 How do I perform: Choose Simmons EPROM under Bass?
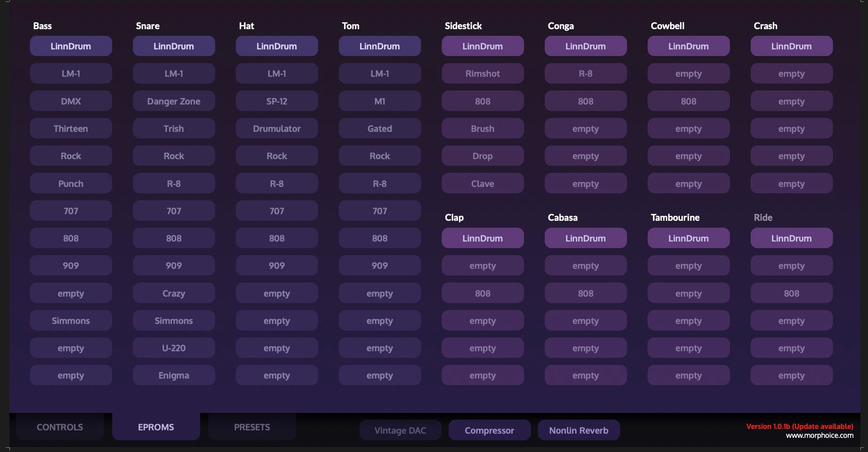pos(71,321)
